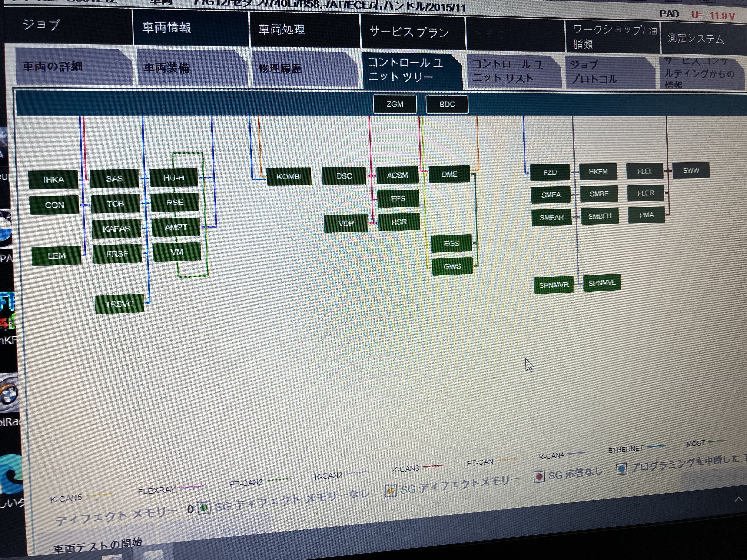Click red SG 応答なし legend icon
The width and height of the screenshot is (747, 560).
coord(539,476)
